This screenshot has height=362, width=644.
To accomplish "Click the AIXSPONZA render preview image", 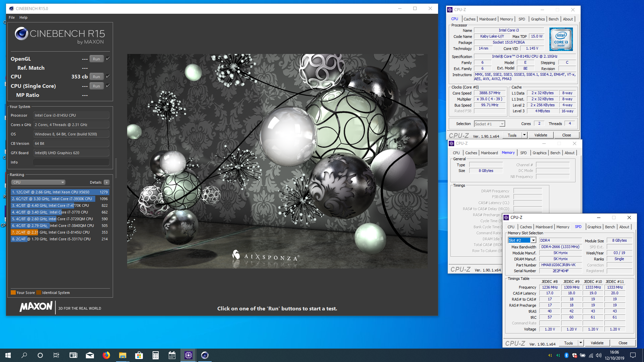I will [x=277, y=161].
